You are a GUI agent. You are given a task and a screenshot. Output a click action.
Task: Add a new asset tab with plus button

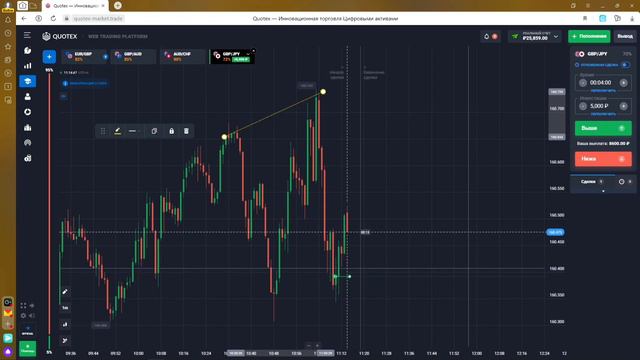coord(49,56)
